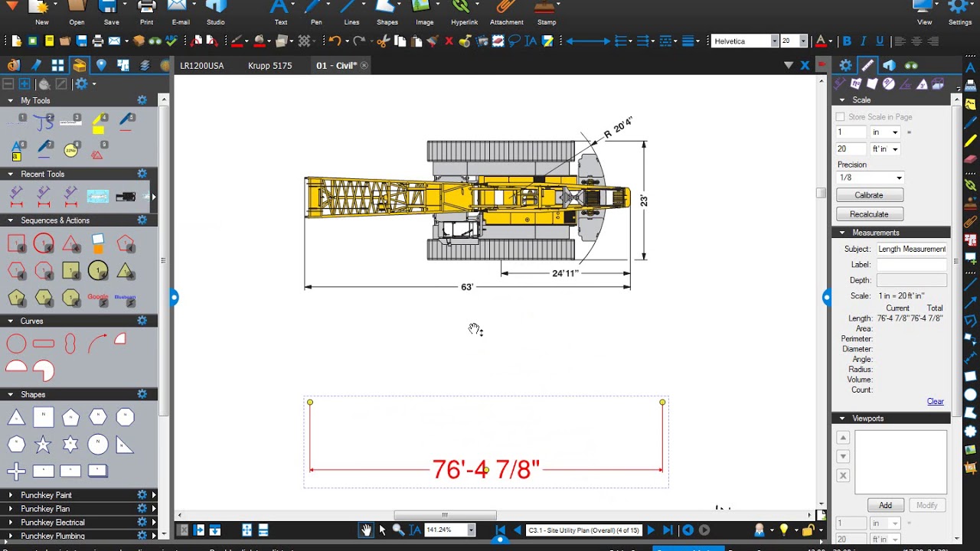Switch to the LR1200USA tab
Screen dimensions: 980x551
coord(202,66)
